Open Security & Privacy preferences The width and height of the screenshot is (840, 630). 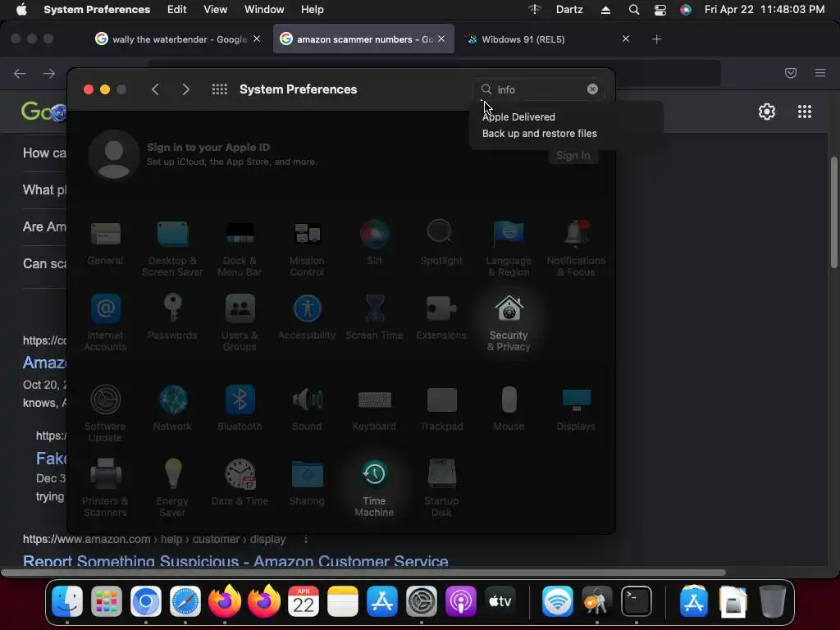pos(509,322)
